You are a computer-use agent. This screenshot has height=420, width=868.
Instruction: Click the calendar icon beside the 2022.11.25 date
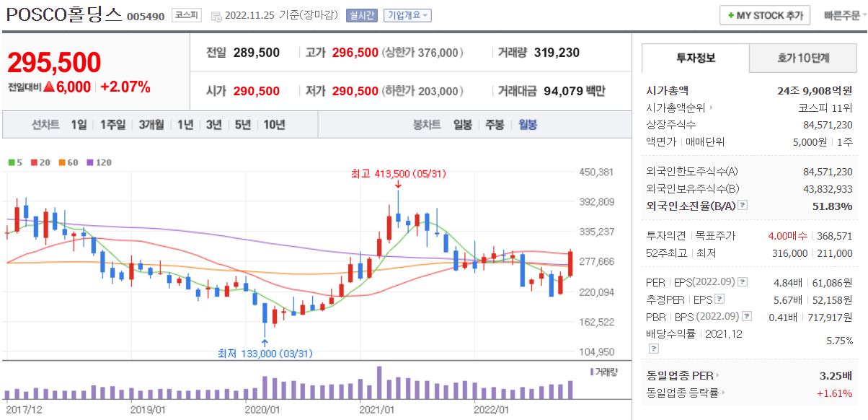pos(216,16)
